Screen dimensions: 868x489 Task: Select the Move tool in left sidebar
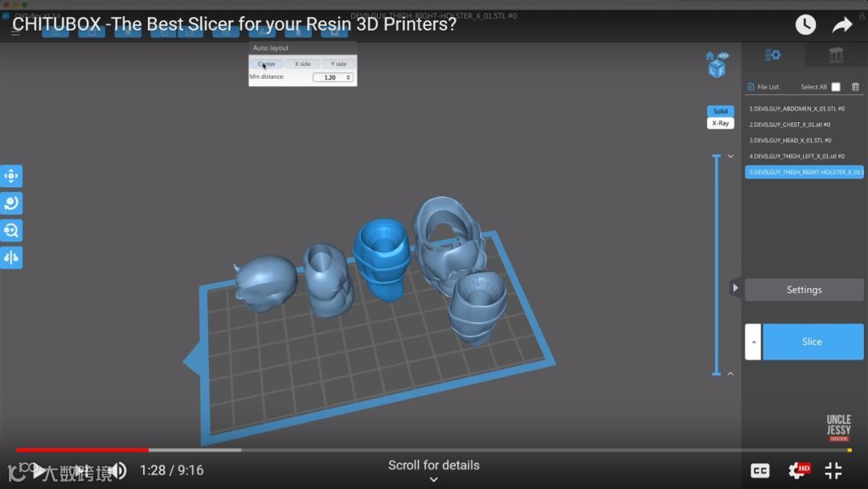(x=11, y=175)
